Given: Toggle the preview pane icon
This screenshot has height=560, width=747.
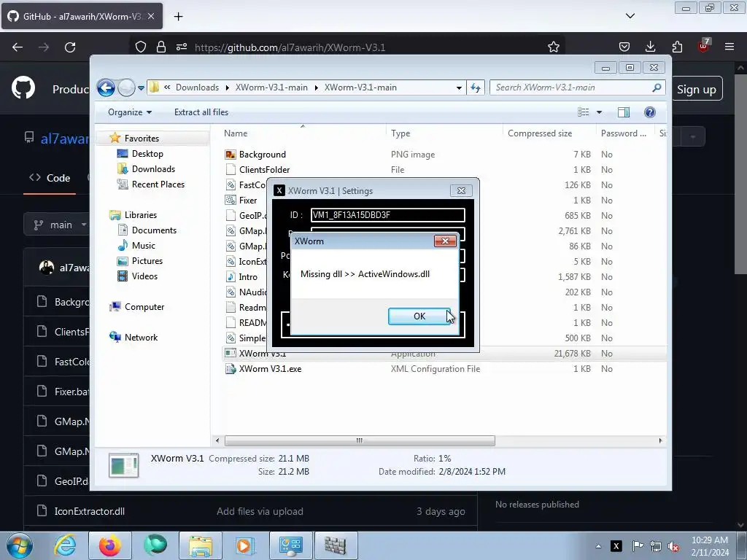Looking at the screenshot, I should pyautogui.click(x=624, y=112).
